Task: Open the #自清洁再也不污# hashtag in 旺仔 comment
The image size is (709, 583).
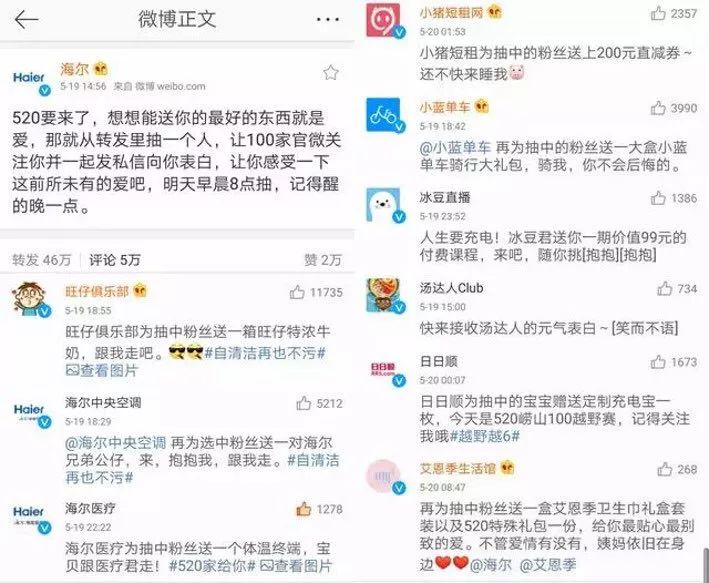Action: [x=265, y=353]
